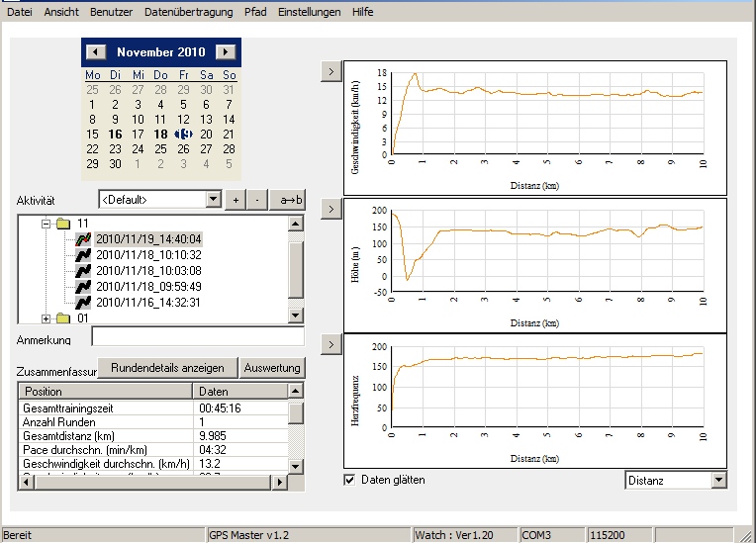
Task: Open the Aktivität <Default> dropdown
Action: pos(212,199)
